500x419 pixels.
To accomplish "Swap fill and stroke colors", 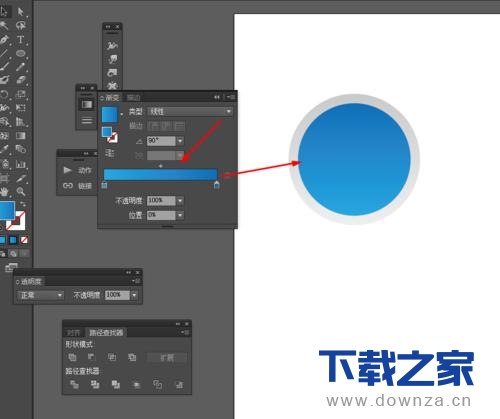I will point(23,204).
